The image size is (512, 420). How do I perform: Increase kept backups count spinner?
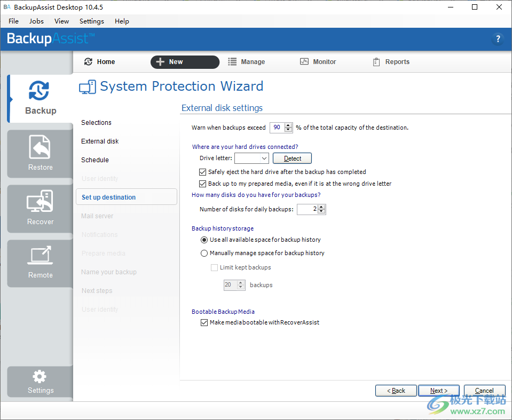pyautogui.click(x=241, y=283)
